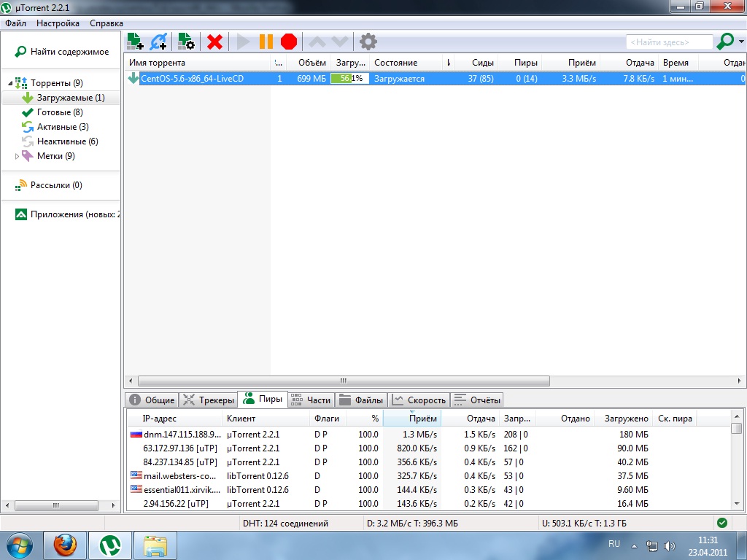This screenshot has width=747, height=560.
Task: Sort peers by 'IP-адрес' column
Action: pos(174,419)
